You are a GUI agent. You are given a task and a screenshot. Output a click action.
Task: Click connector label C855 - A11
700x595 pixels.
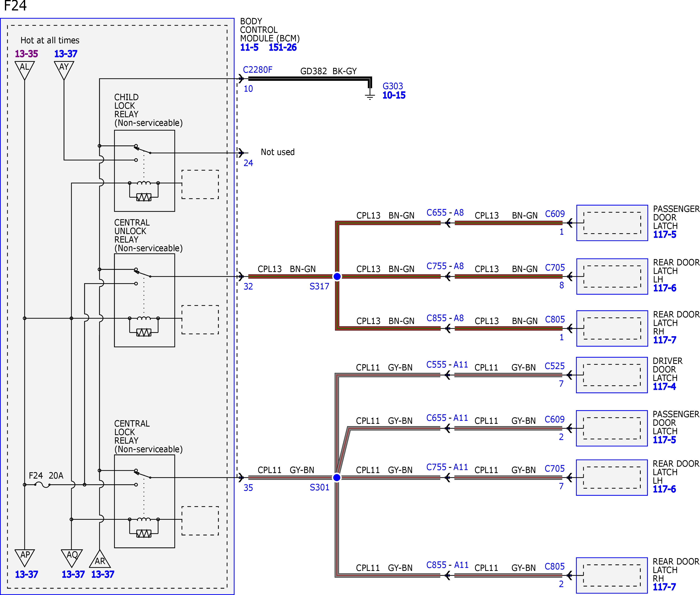point(447,565)
